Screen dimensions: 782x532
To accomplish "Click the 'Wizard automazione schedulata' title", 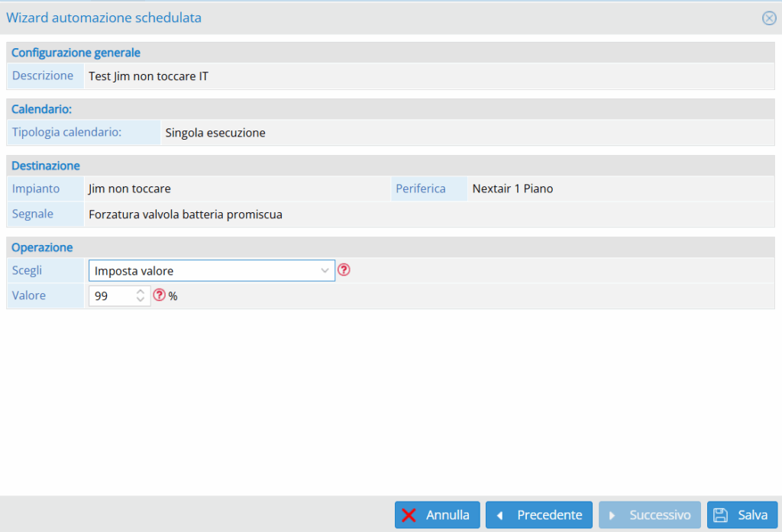I will click(104, 18).
